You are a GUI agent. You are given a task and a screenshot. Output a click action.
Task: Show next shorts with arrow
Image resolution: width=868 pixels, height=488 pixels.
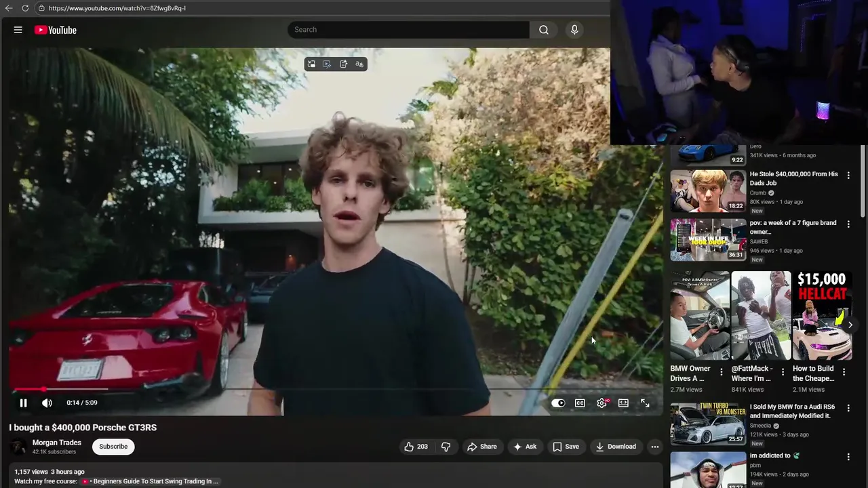(850, 325)
